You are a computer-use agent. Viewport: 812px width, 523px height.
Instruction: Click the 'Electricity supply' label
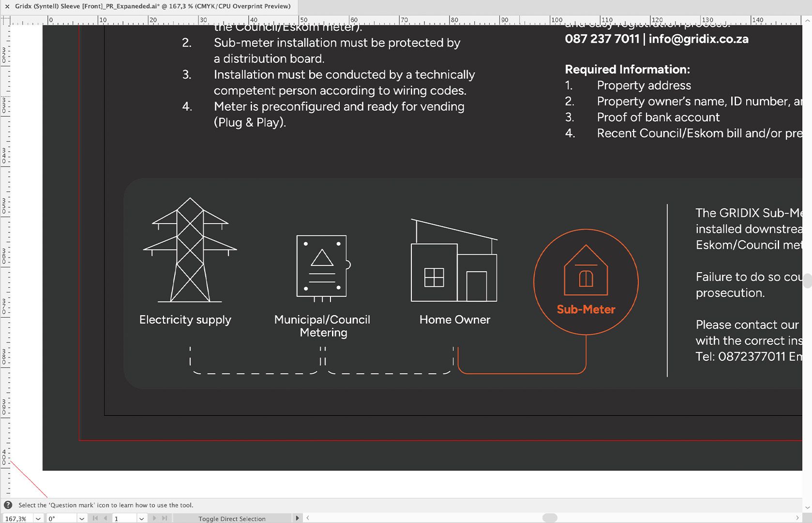click(x=185, y=320)
